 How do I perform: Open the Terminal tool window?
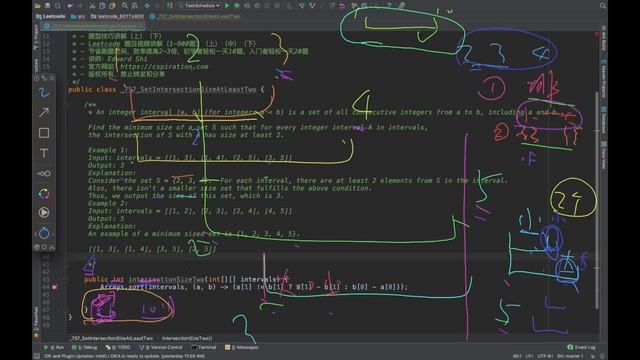(x=204, y=347)
